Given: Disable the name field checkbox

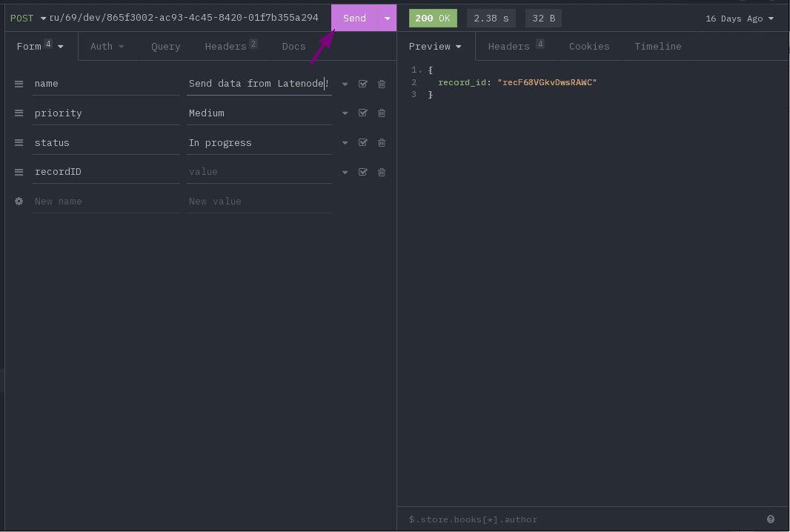Looking at the screenshot, I should pyautogui.click(x=363, y=84).
